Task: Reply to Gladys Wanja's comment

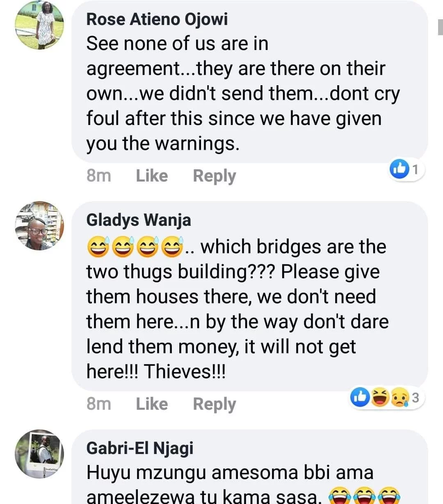Action: pyautogui.click(x=214, y=404)
